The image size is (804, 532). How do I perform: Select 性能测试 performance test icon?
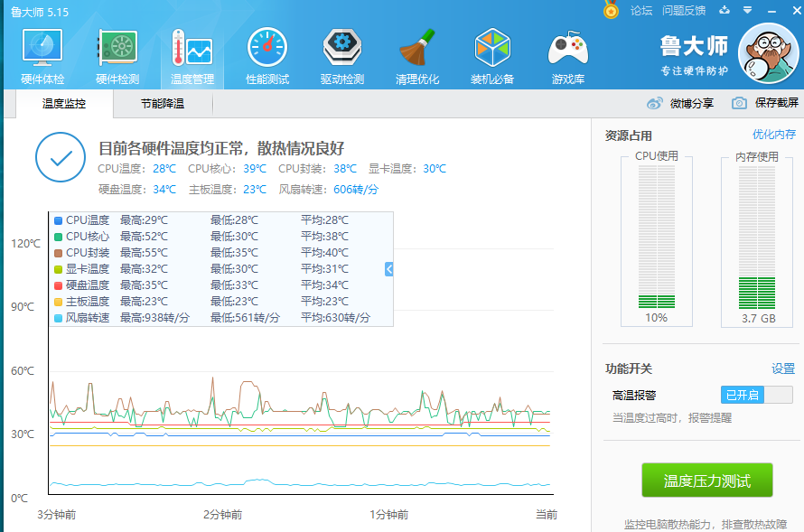[267, 56]
